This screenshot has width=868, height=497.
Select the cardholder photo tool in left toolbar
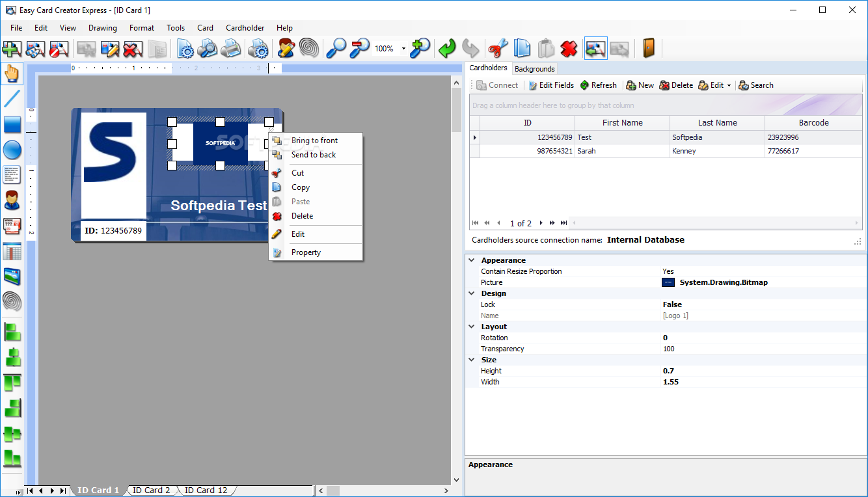pos(12,201)
